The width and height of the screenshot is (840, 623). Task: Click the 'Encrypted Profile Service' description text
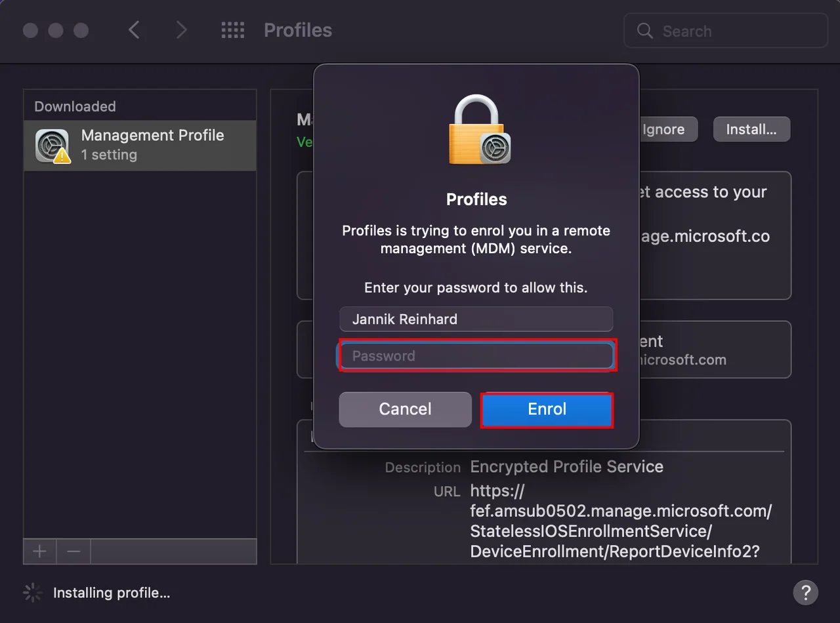click(567, 467)
